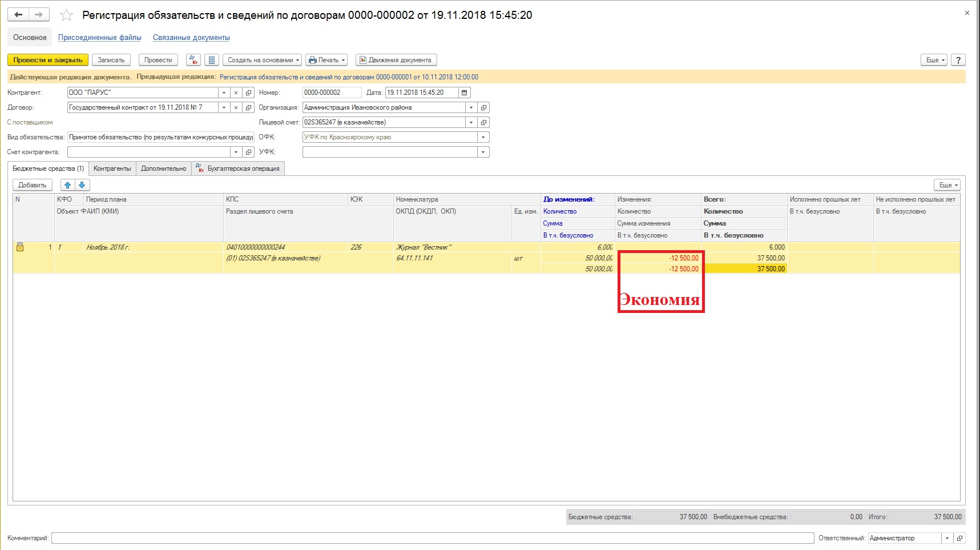Click the Записать button

click(x=111, y=60)
